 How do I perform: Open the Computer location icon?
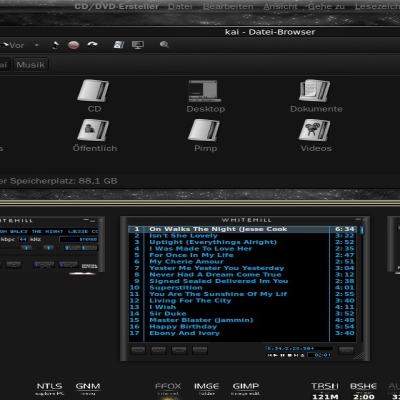pos(138,45)
